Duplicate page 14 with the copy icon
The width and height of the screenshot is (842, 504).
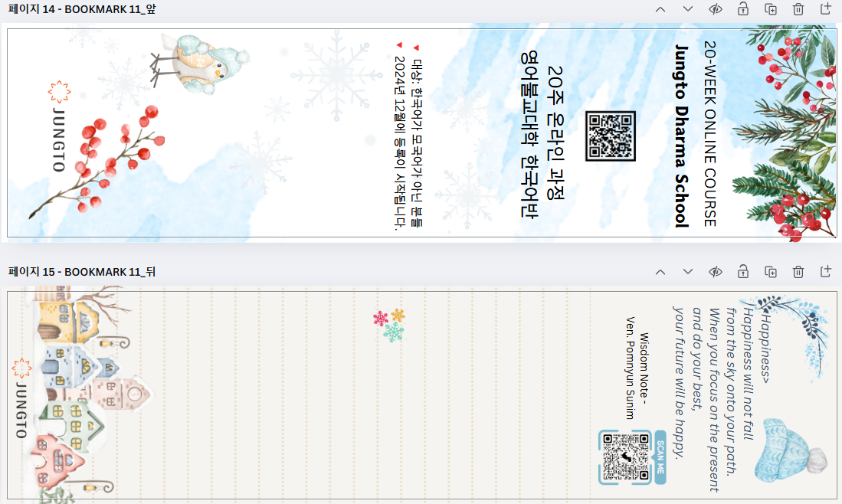[x=771, y=9]
